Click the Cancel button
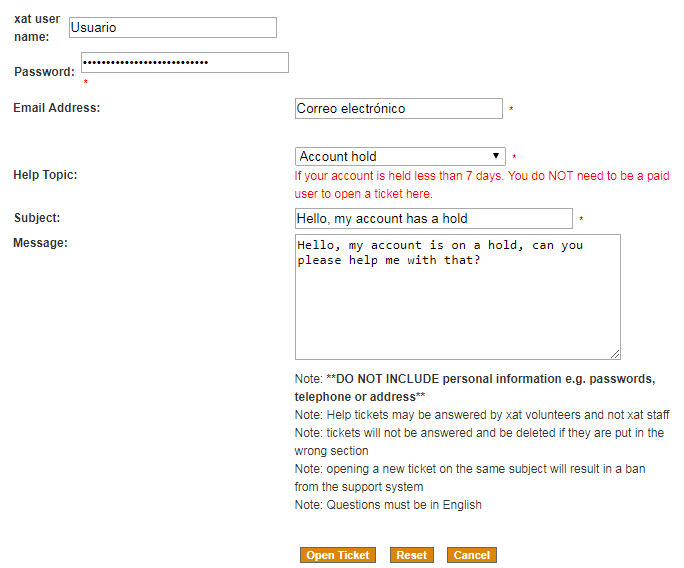This screenshot has height=568, width=684. click(472, 555)
